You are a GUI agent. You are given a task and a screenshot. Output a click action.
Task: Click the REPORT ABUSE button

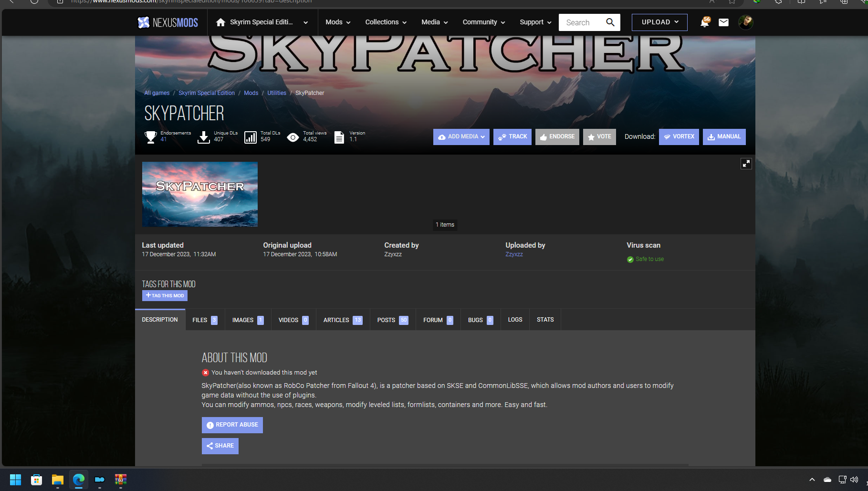coord(232,425)
